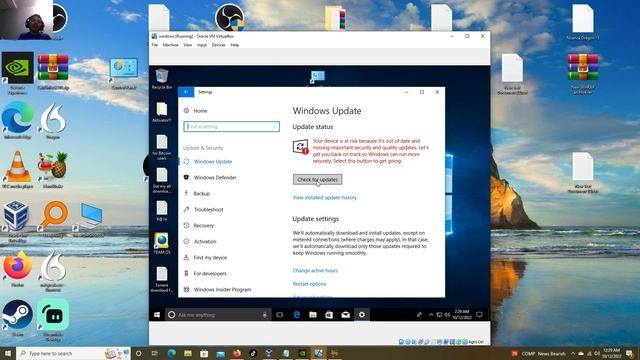Open guest Action Center notification icon
This screenshot has height=360, width=640.
[x=479, y=315]
